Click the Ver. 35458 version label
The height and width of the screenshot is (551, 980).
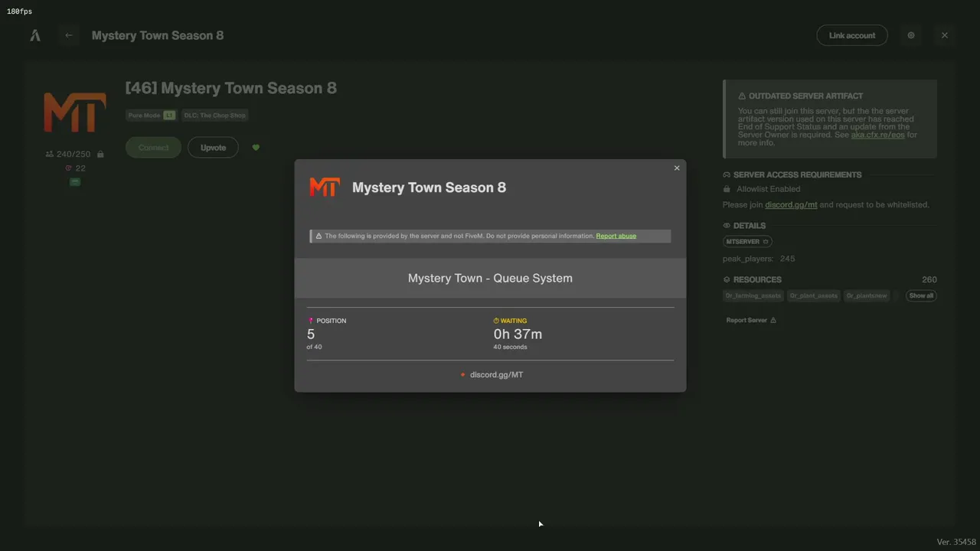tap(956, 543)
